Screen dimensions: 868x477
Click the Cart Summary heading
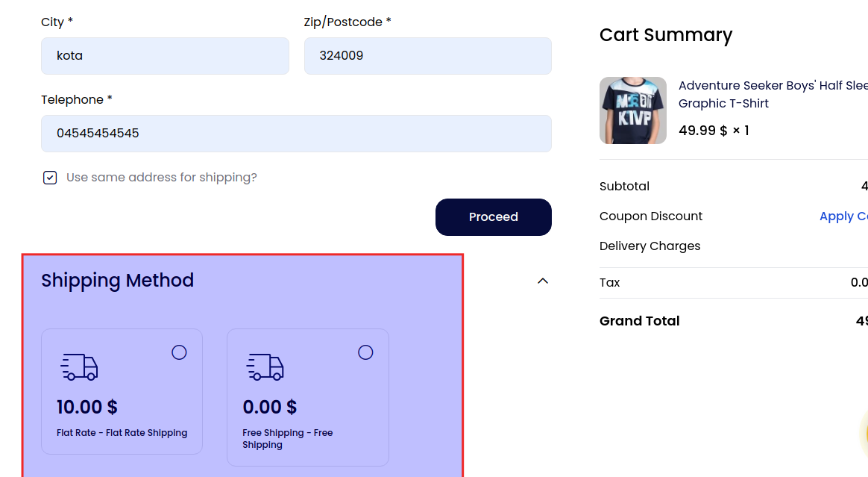pyautogui.click(x=665, y=34)
